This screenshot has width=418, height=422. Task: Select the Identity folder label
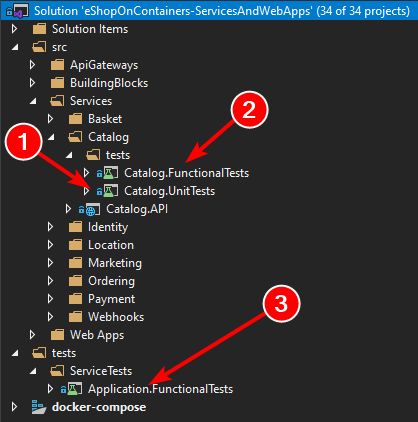[108, 227]
